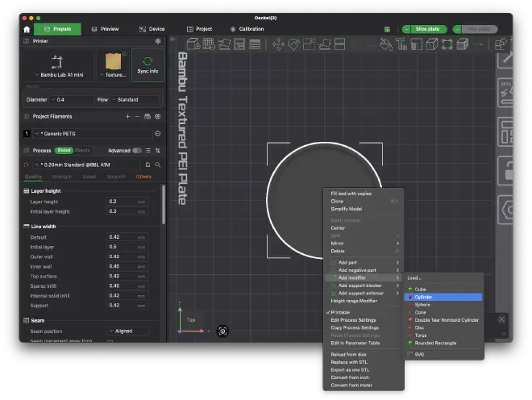Select the paint bucket color painting icon
The image size is (532, 400).
point(386,44)
